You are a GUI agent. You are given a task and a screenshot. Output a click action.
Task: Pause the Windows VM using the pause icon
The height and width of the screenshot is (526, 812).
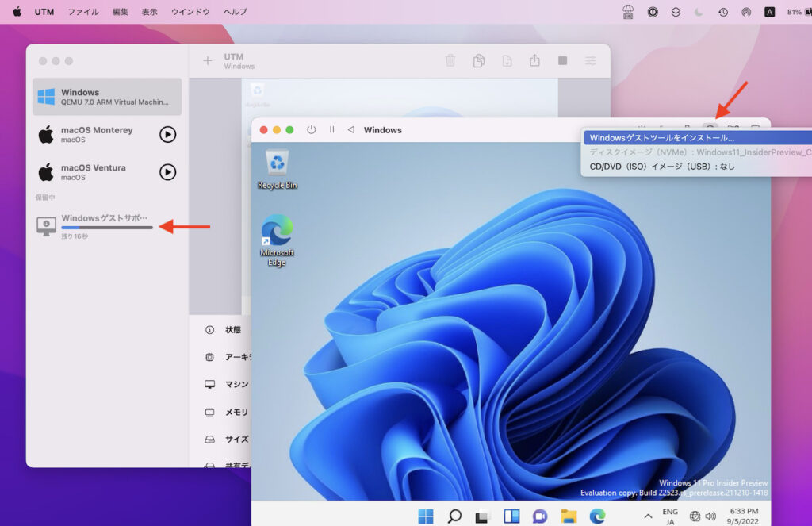(x=331, y=129)
